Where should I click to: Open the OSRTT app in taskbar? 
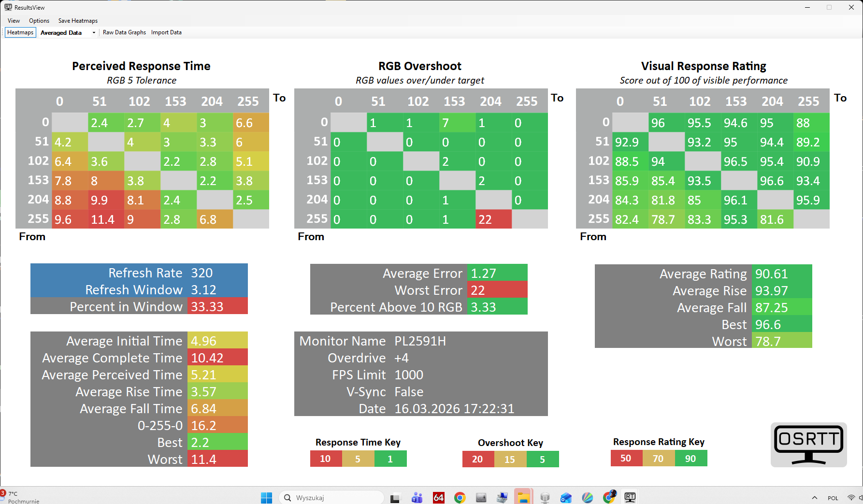pyautogui.click(x=630, y=497)
